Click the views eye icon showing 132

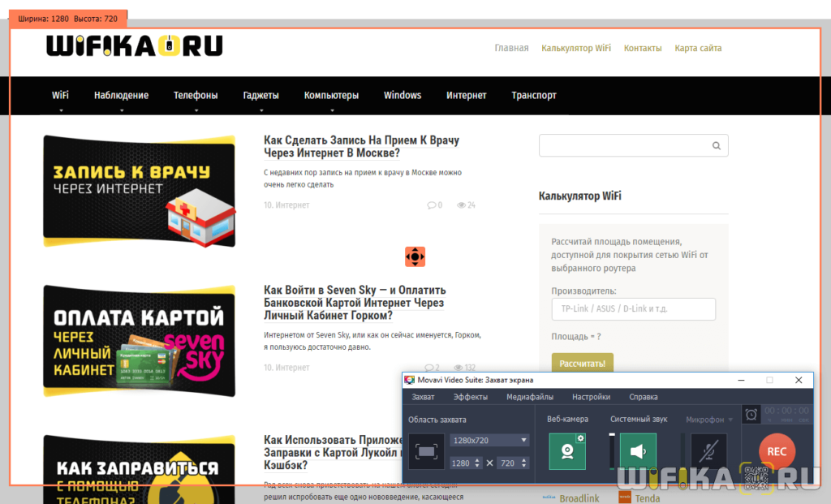[459, 368]
